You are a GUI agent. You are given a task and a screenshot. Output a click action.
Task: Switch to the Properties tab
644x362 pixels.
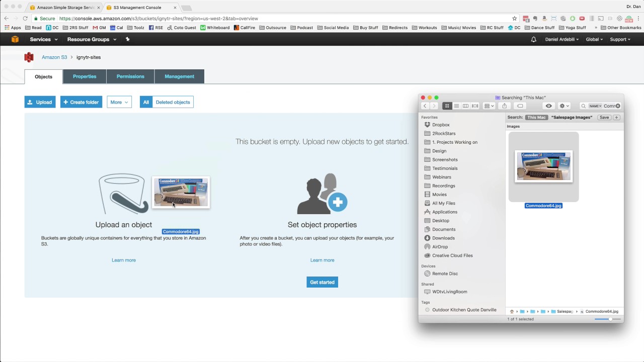(x=85, y=76)
